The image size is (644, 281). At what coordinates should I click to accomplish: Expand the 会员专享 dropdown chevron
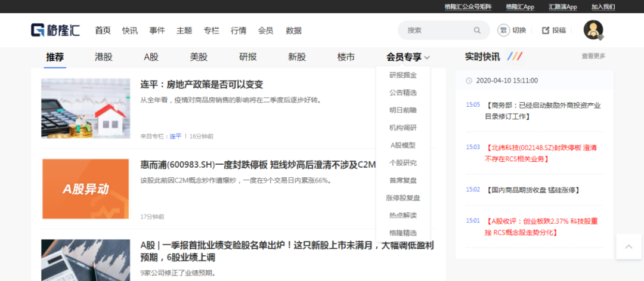(x=427, y=57)
